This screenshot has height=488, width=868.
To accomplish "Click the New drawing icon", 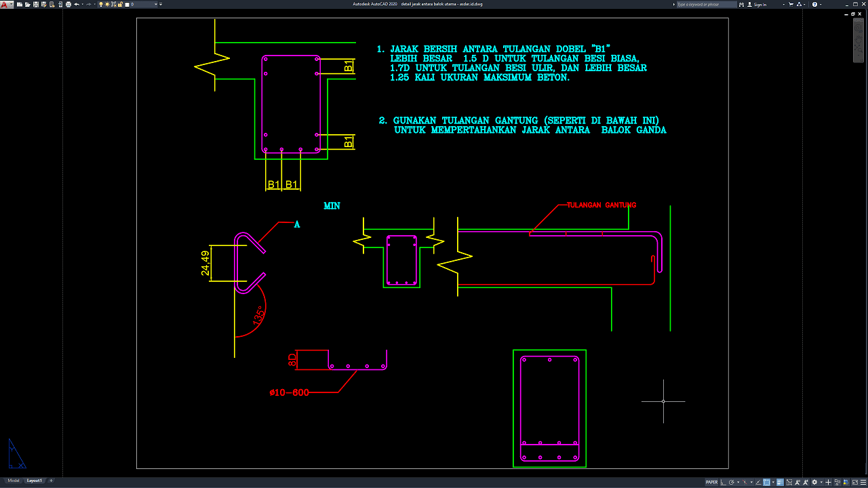I will pyautogui.click(x=19, y=4).
